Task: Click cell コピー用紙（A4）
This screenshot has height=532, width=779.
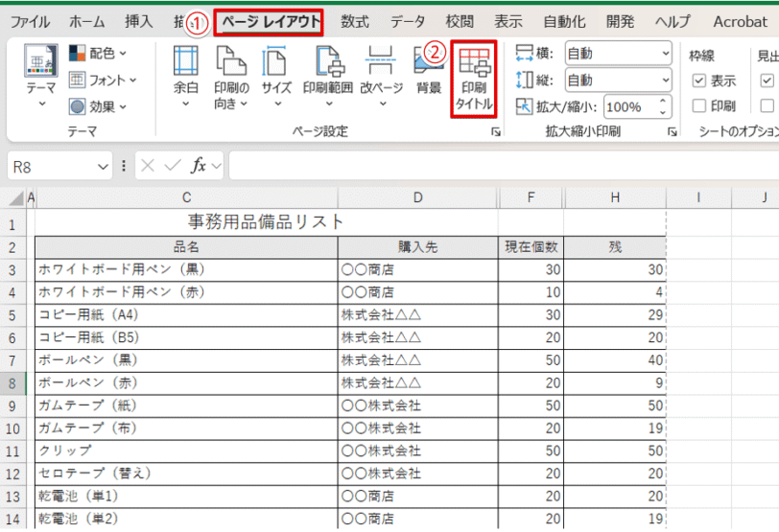Action: 186,315
